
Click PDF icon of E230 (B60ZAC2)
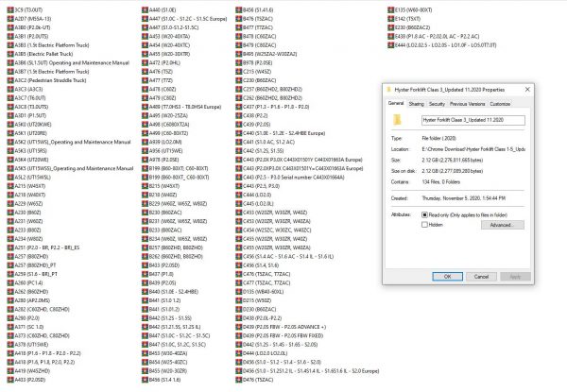pyautogui.click(x=391, y=27)
